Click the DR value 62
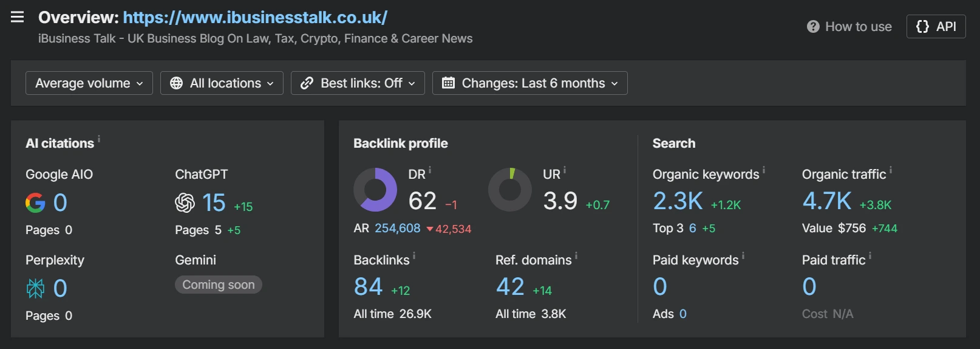This screenshot has height=349, width=980. point(423,201)
